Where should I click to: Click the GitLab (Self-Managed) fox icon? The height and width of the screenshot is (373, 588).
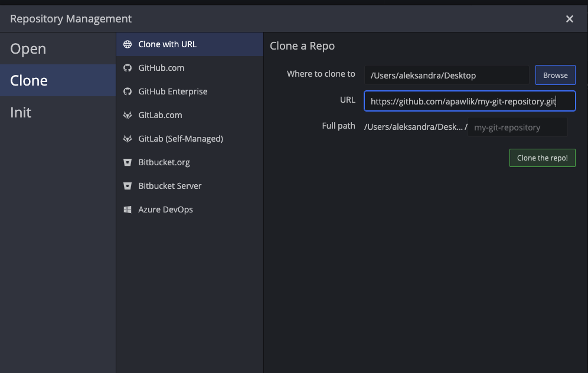(x=128, y=139)
